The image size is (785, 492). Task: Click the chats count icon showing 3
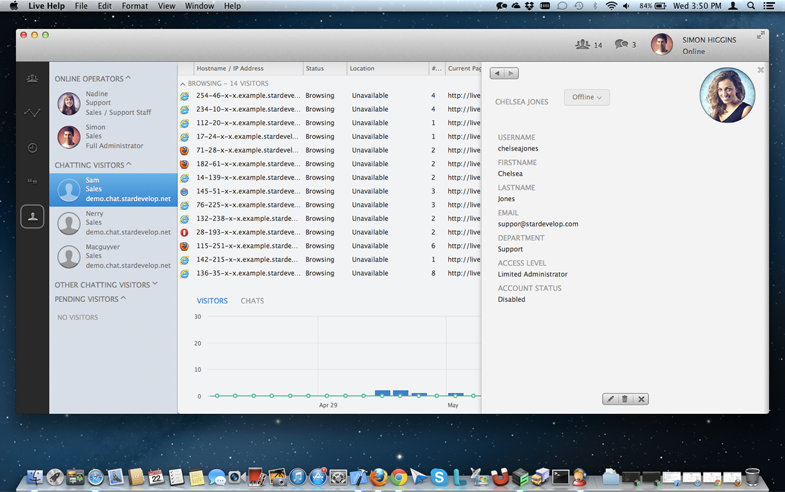[621, 45]
